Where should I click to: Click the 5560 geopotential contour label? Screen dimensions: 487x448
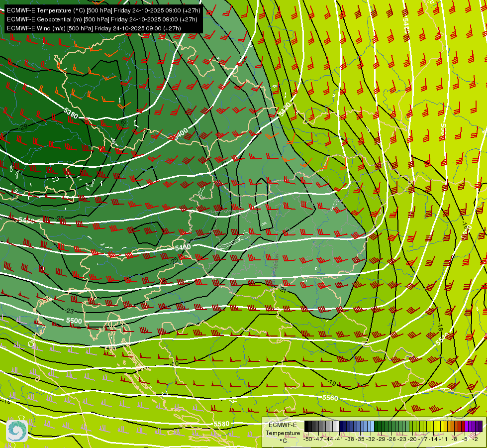[330, 398]
